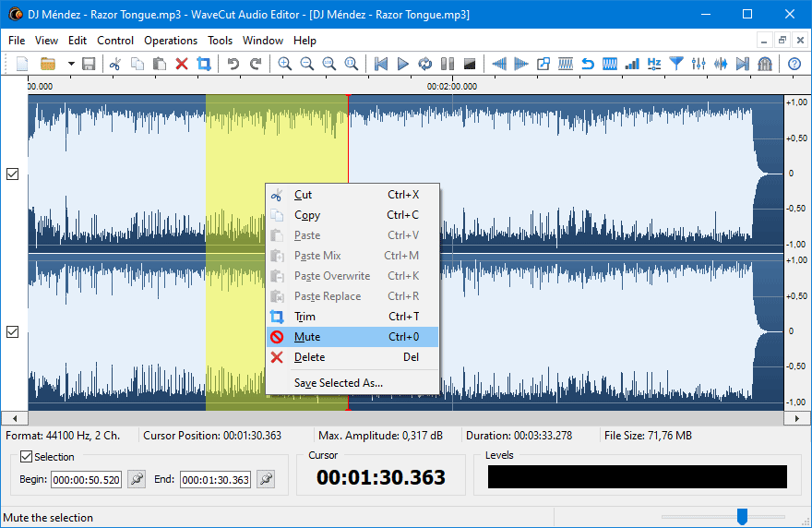Open the Operations menu
This screenshot has height=528, width=812.
171,41
